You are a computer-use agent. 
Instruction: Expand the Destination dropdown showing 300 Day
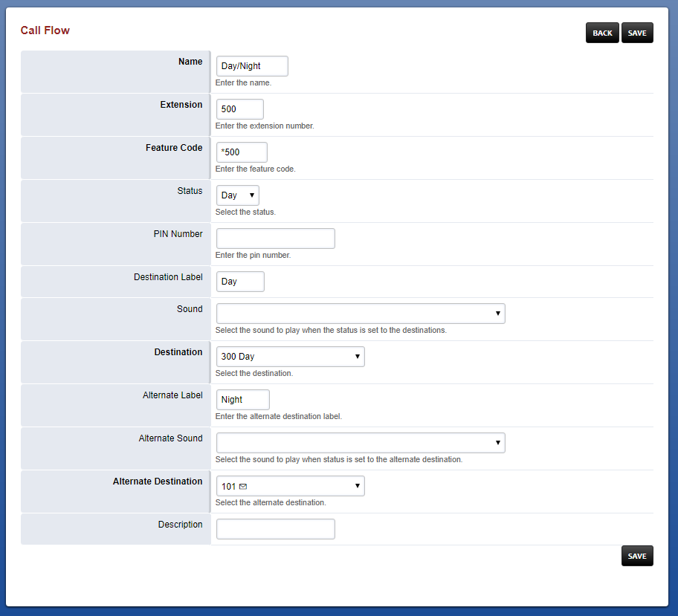(290, 357)
